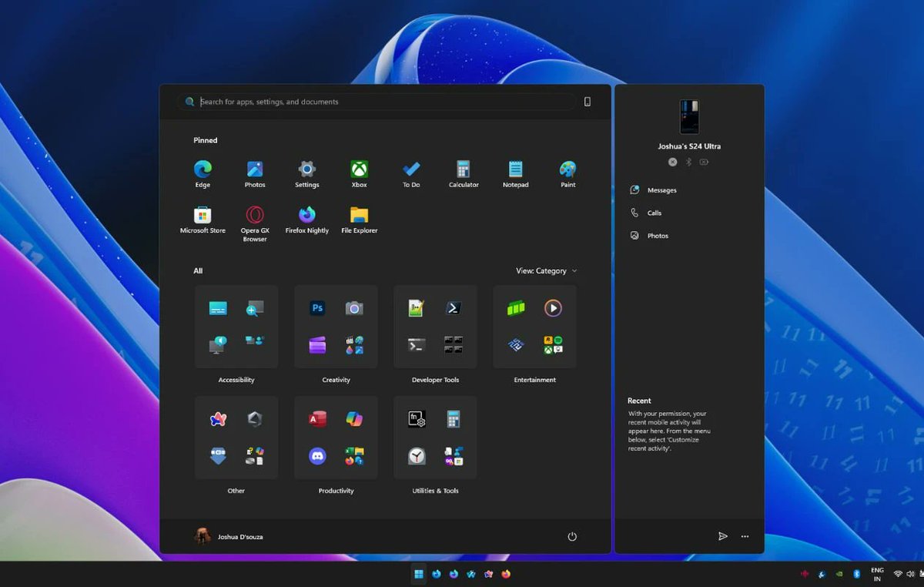
Task: Open the pinned Photos app
Action: coord(255,174)
